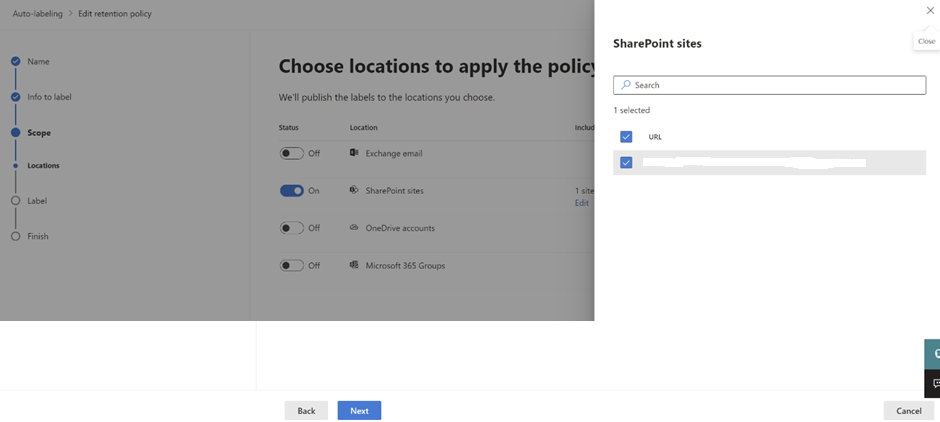940x422 pixels.
Task: Click the SharePoint sites location icon
Action: coord(354,190)
